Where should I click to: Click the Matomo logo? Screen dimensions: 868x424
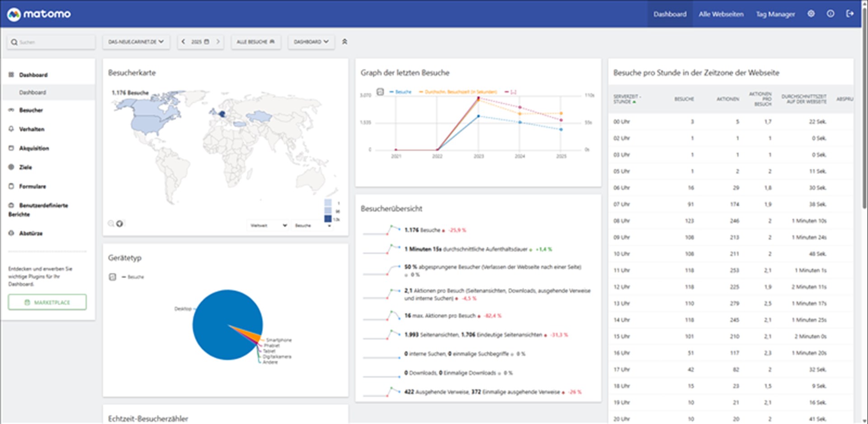(39, 14)
